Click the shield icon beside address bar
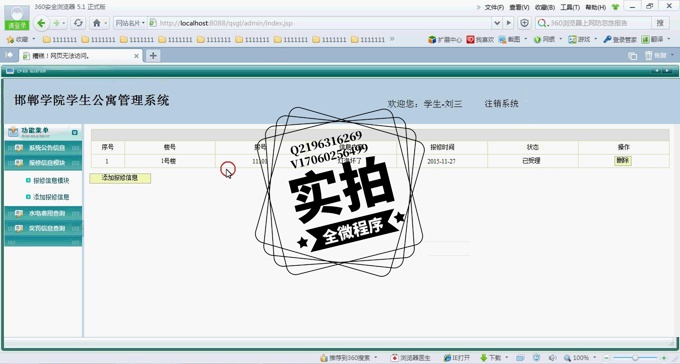 click(x=524, y=23)
